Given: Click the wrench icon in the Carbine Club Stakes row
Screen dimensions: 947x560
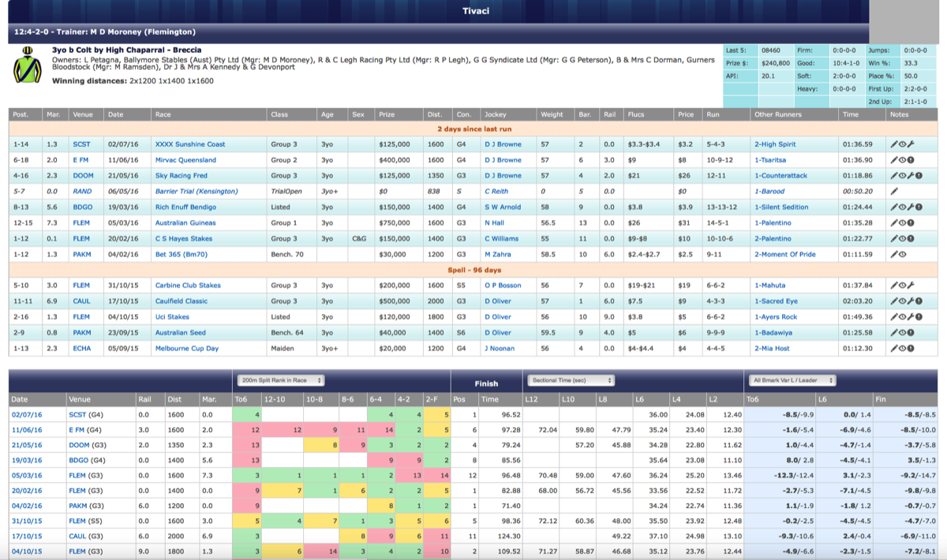Looking at the screenshot, I should tap(911, 286).
